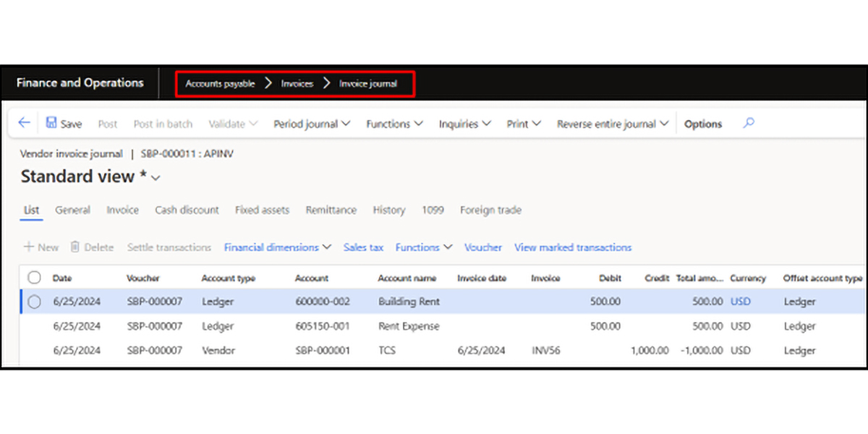This screenshot has width=868, height=434.
Task: Click the New plus icon
Action: 29,247
